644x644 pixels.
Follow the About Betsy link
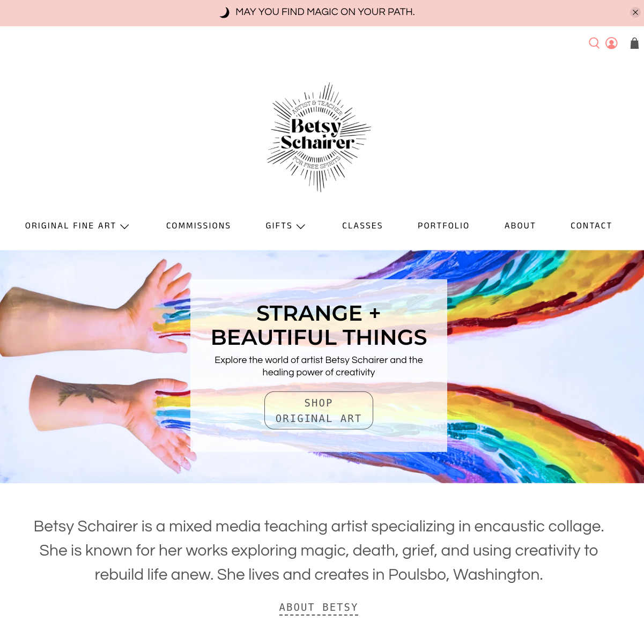(x=319, y=608)
